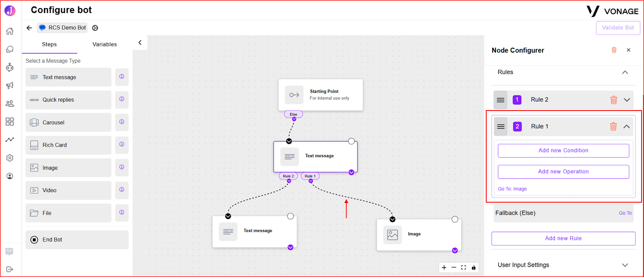Screen dimensions: 644x277
Task: Expand the Rule 2 chevron
Action: 627,100
